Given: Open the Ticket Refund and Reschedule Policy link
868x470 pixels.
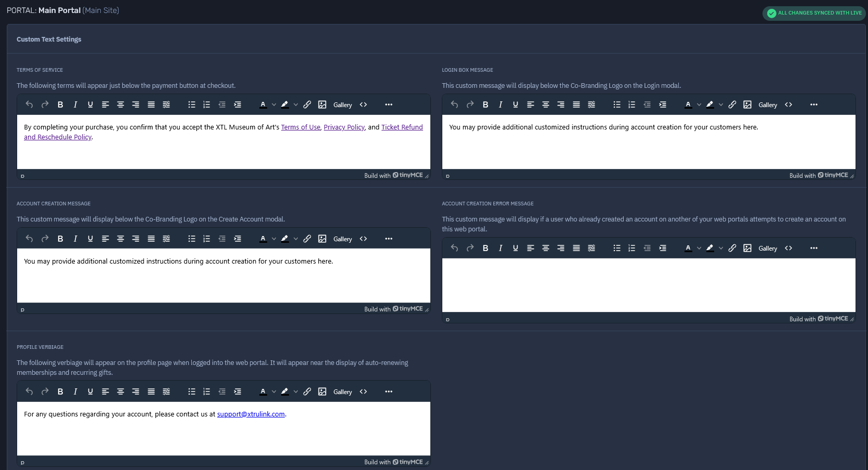Looking at the screenshot, I should click(402, 127).
